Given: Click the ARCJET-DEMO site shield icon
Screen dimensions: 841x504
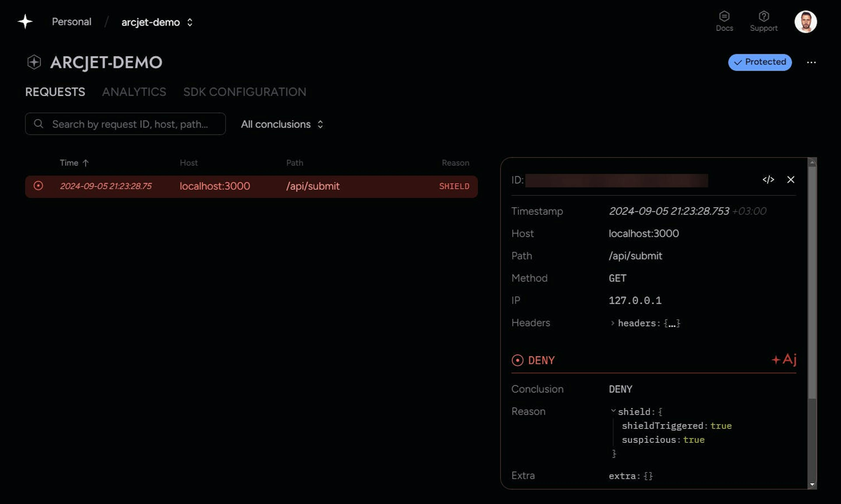Looking at the screenshot, I should pyautogui.click(x=34, y=62).
